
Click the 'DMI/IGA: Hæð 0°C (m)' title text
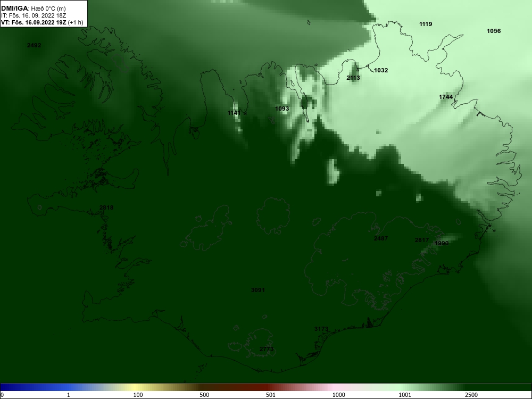coord(33,9)
